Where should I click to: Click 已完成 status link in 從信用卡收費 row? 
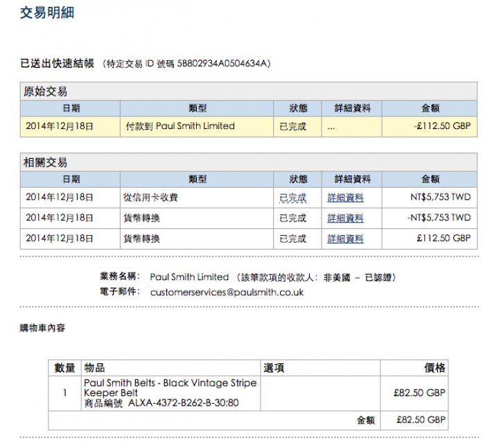292,198
